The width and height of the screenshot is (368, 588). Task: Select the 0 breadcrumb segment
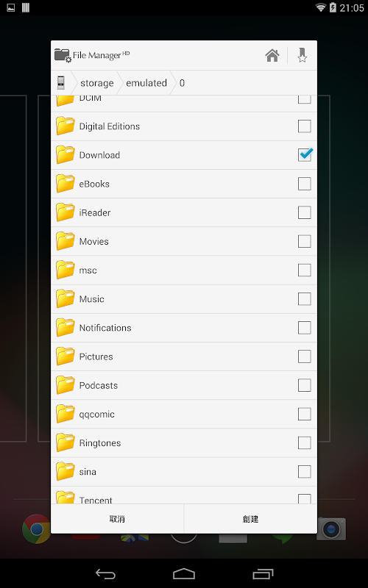tap(182, 83)
